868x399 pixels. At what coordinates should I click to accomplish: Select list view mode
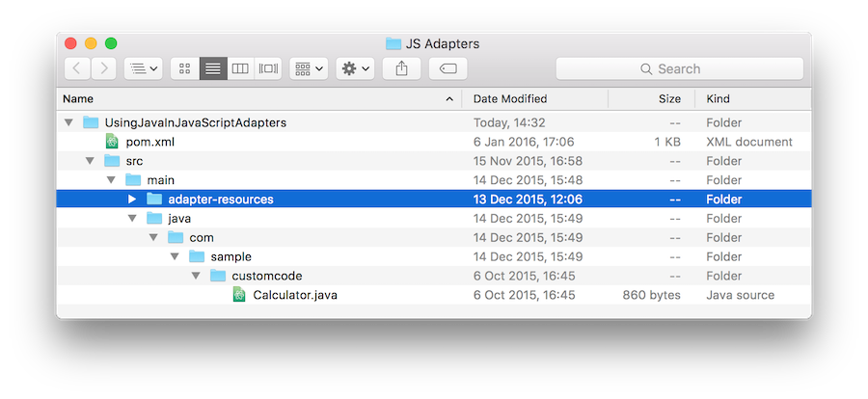[212, 68]
